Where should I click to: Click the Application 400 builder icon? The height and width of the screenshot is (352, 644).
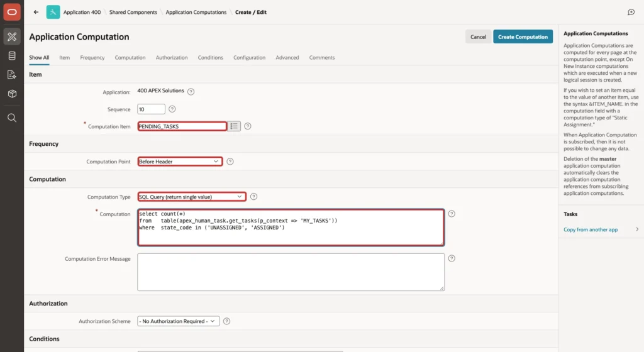[x=53, y=12]
